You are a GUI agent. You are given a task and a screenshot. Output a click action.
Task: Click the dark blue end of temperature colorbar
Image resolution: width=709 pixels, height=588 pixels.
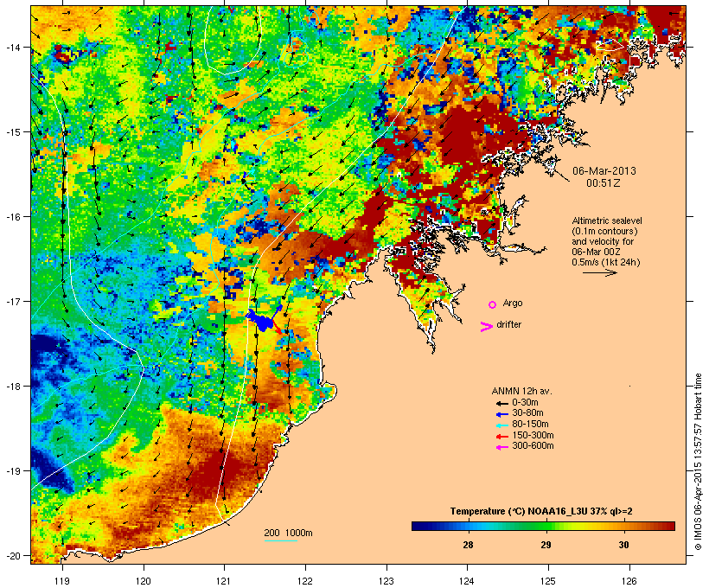click(x=418, y=526)
